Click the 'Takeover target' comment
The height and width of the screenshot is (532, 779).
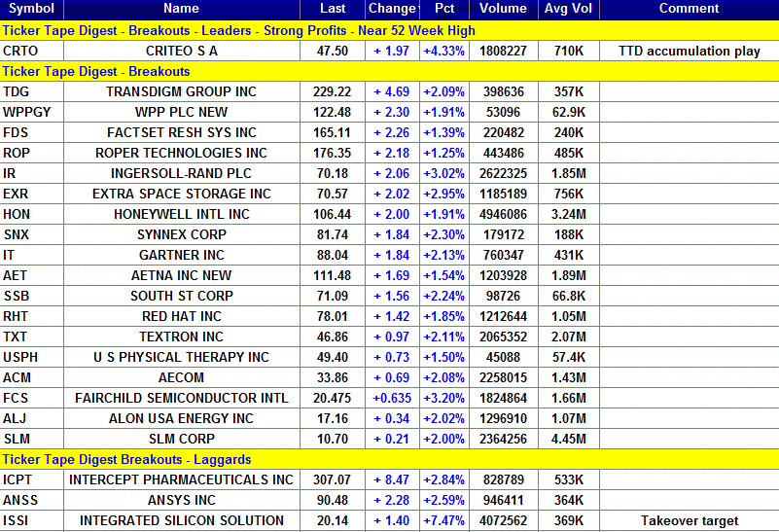(x=690, y=520)
